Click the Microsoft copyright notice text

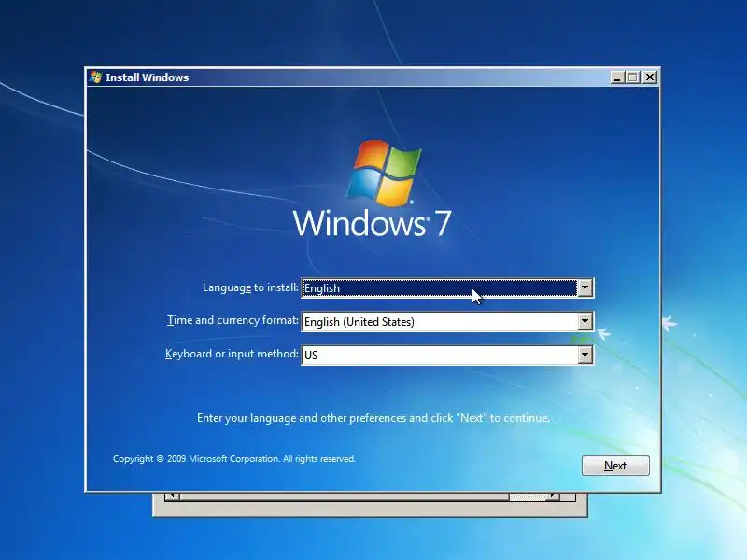(x=234, y=459)
